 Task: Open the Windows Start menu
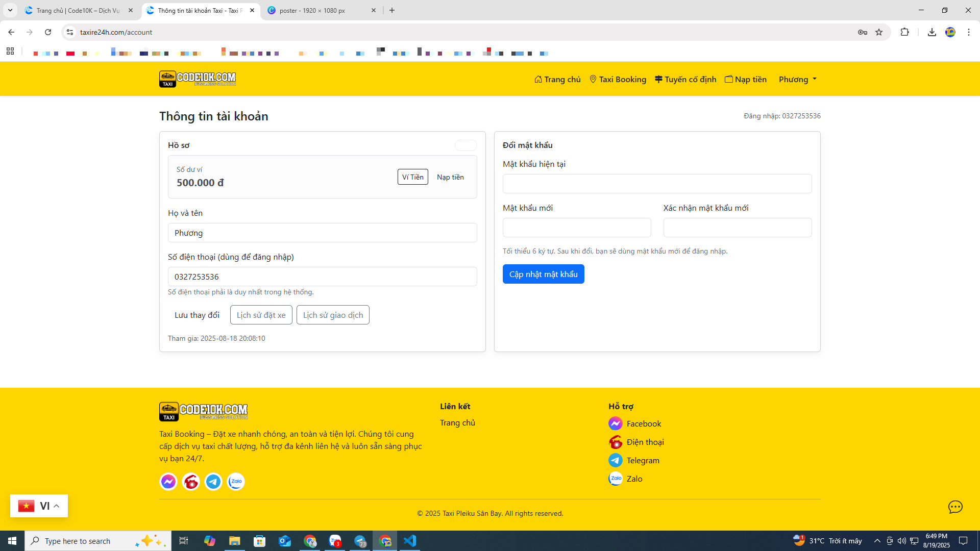pyautogui.click(x=12, y=541)
